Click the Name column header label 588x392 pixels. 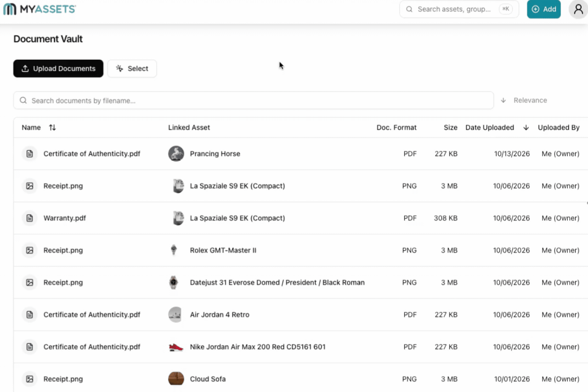pyautogui.click(x=31, y=128)
